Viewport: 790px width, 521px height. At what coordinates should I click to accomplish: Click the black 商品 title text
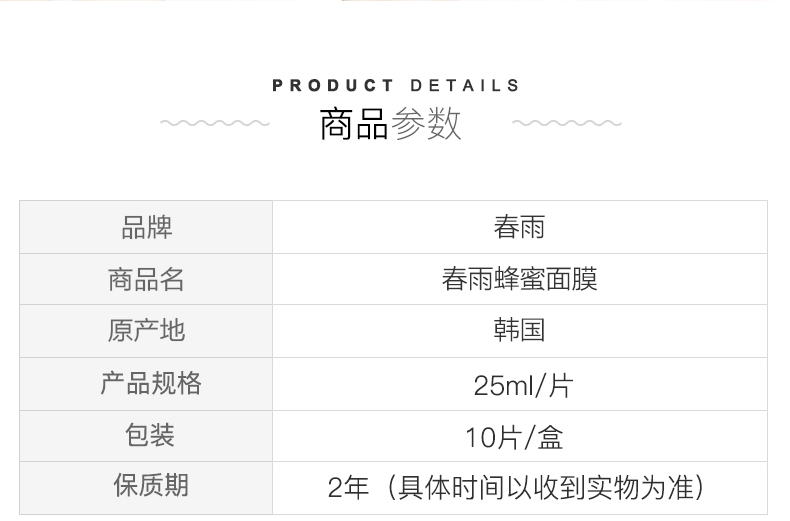(353, 125)
